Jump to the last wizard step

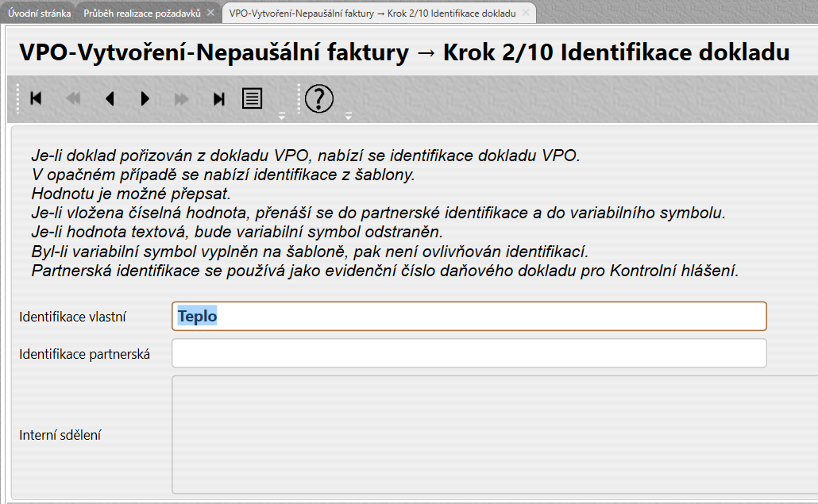(218, 98)
